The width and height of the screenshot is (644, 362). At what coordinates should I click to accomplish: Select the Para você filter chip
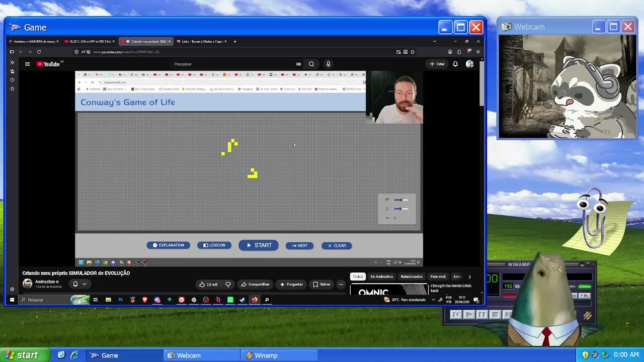(438, 277)
